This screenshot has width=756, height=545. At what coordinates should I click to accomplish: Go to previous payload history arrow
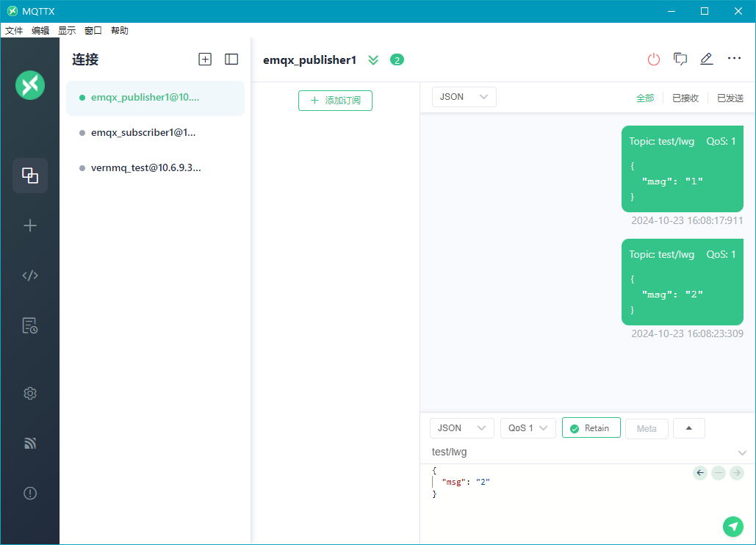click(700, 473)
